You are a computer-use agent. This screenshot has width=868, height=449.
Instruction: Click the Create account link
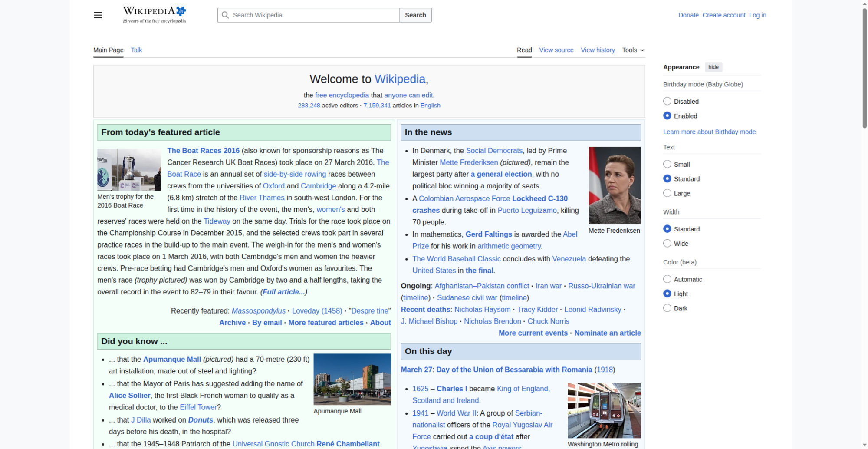(723, 15)
